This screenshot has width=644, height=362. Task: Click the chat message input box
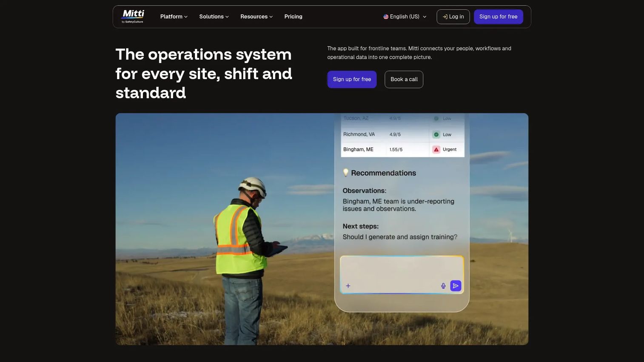click(x=402, y=274)
